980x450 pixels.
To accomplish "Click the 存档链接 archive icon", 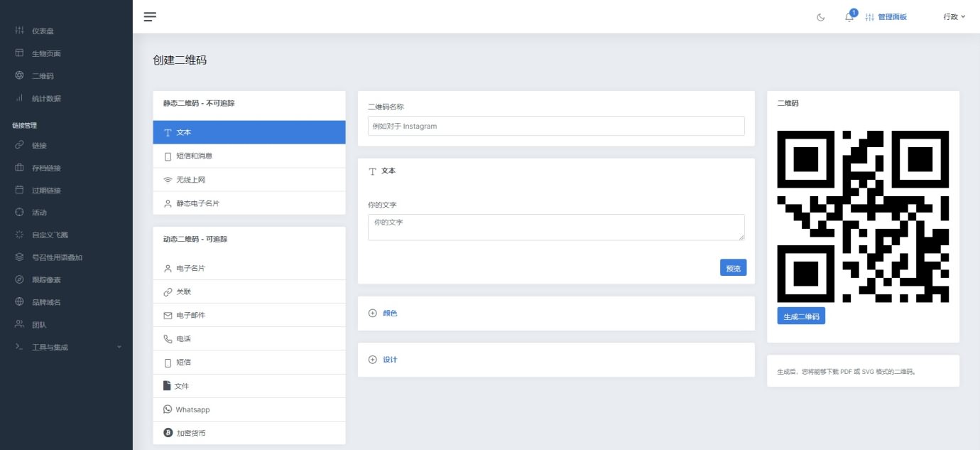I will tap(19, 168).
